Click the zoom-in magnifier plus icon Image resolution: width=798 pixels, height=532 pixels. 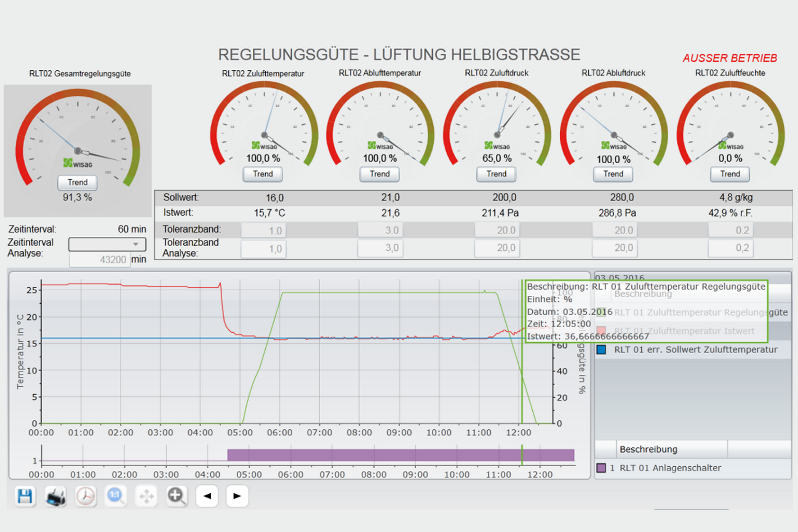pos(177,496)
